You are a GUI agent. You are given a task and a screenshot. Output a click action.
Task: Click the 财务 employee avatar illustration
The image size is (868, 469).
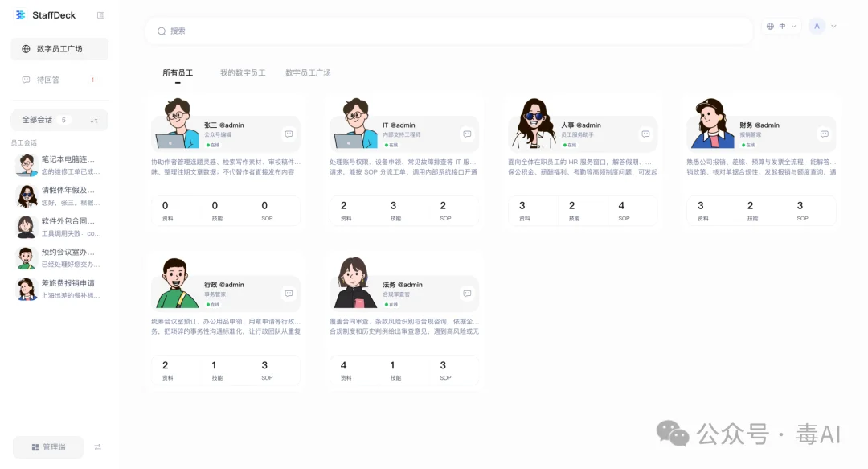point(712,123)
